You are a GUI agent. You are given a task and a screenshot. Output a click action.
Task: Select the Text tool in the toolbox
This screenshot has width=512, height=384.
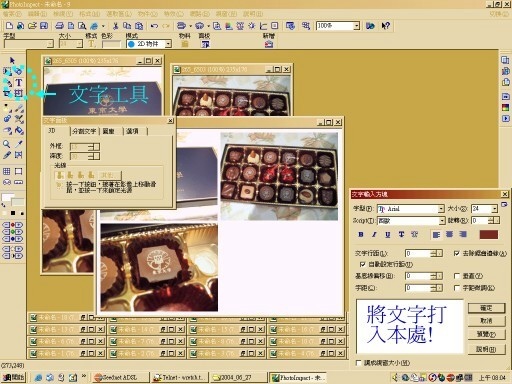click(19, 82)
